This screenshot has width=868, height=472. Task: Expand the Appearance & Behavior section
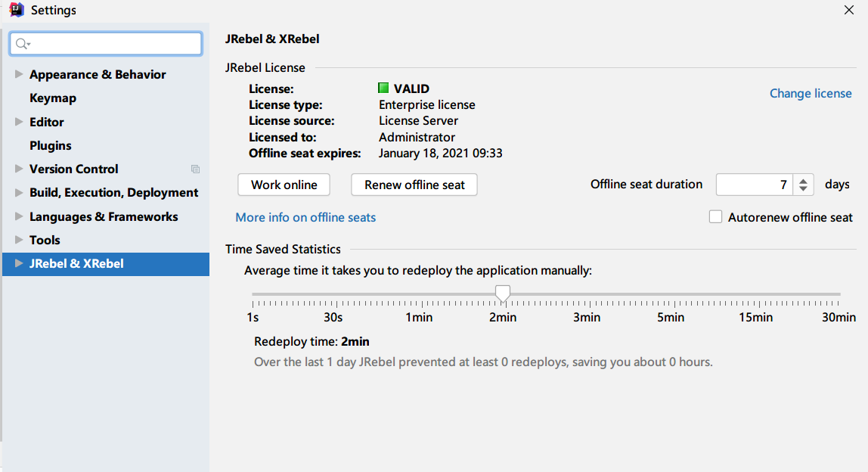[x=19, y=74]
